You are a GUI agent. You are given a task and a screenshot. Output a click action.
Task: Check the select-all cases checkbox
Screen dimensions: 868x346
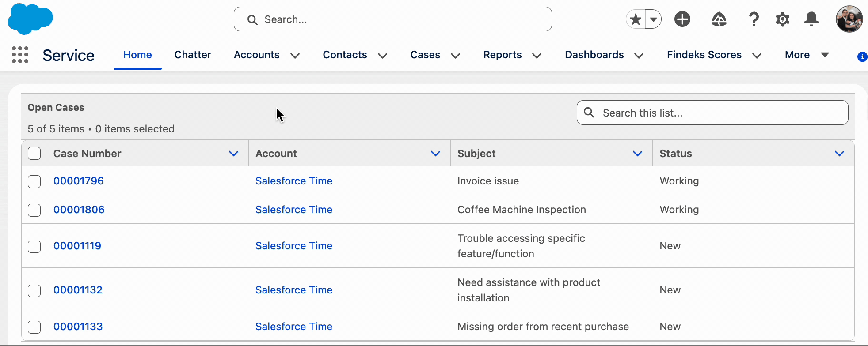[x=34, y=154]
